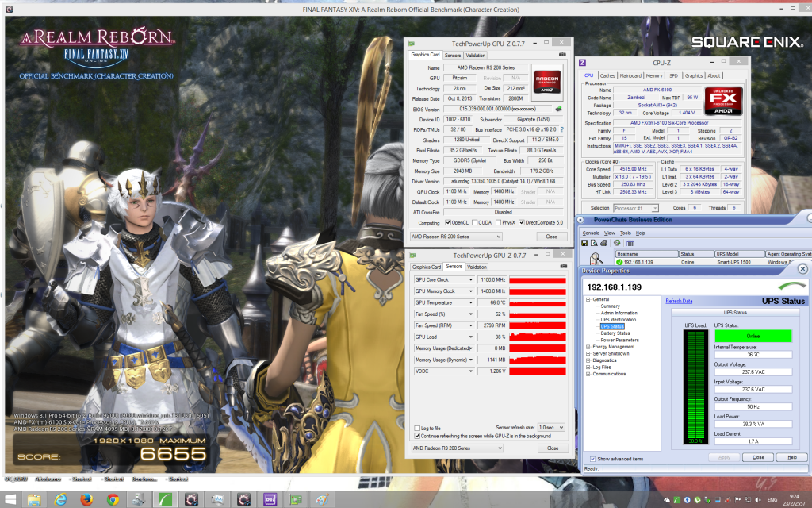Open VDDC sensor dropdown arrow

tap(471, 371)
